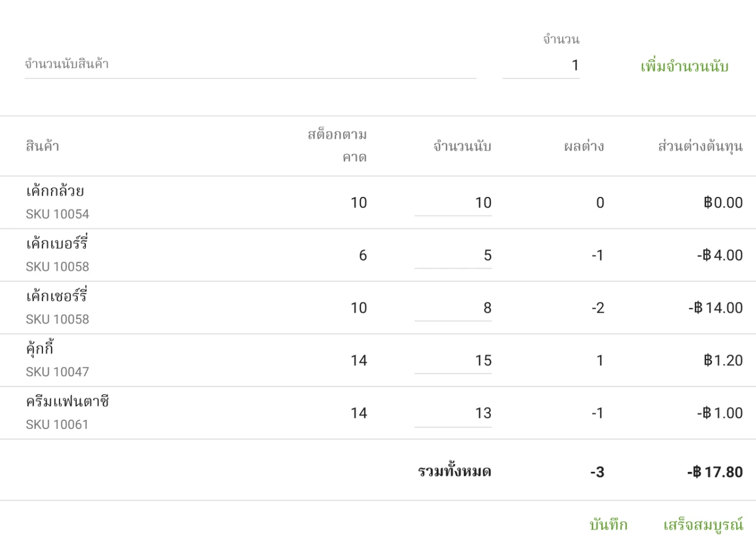
Task: Click the เพิ่มจำนวนนับ green link
Action: coord(683,66)
